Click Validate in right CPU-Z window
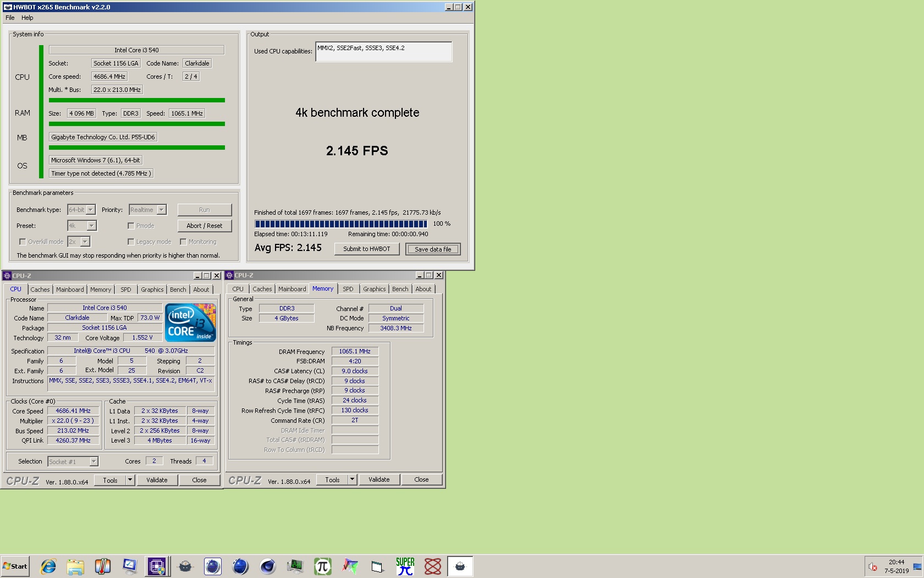924x578 pixels. (379, 479)
